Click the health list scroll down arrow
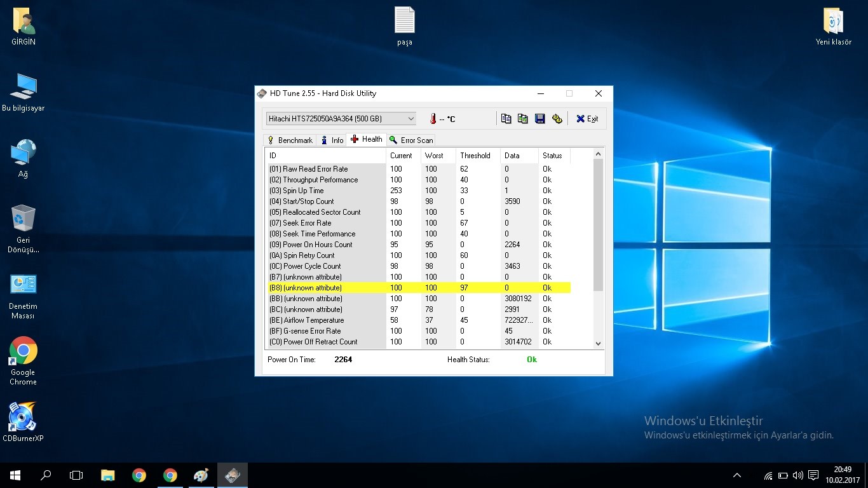 598,343
